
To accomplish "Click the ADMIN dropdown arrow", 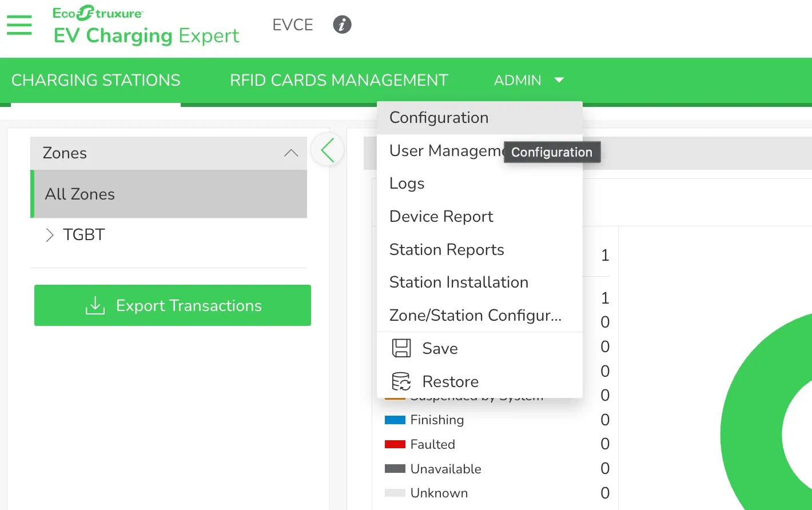I will 559,80.
